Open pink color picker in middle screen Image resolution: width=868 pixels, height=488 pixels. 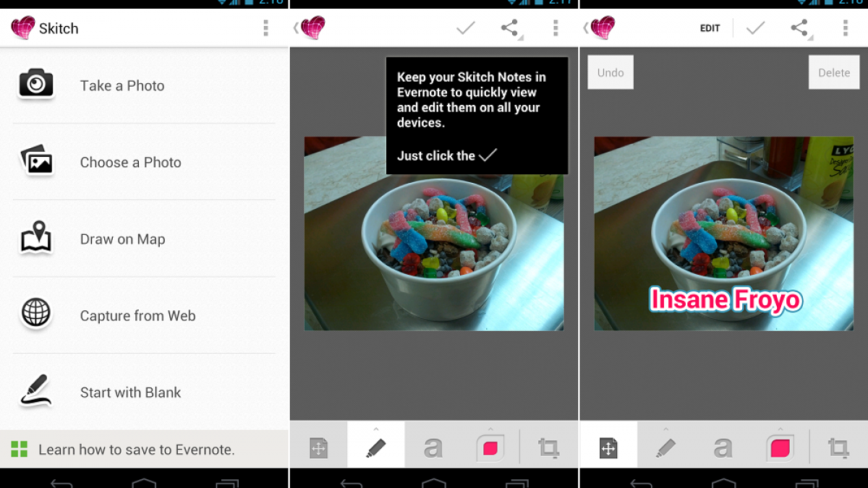[x=490, y=448]
